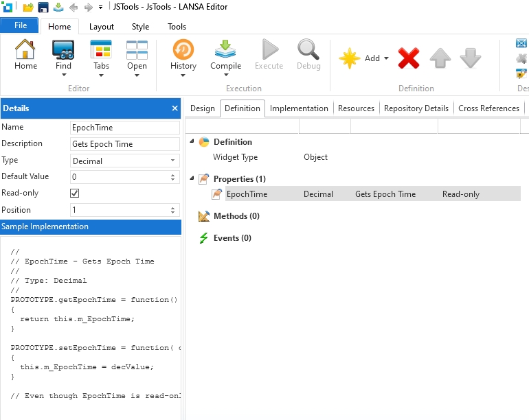Open the Resources tab
529x420 pixels.
coord(356,108)
